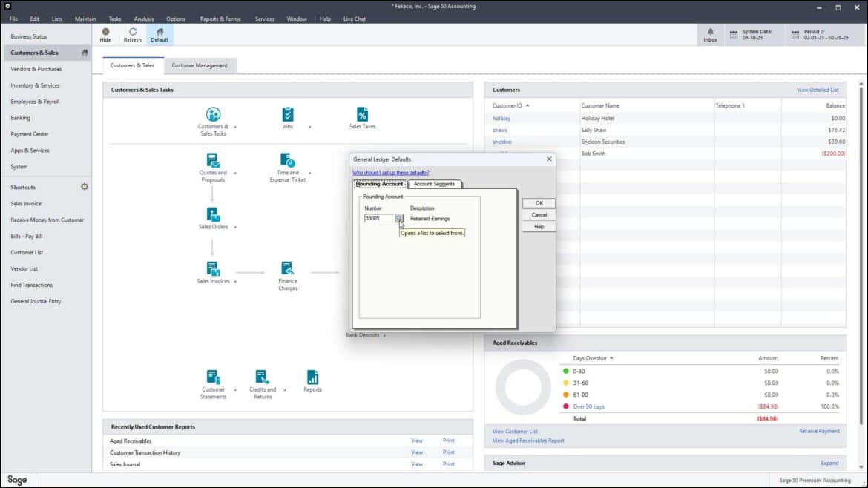Click OK in General Ledger Defaults

(539, 203)
